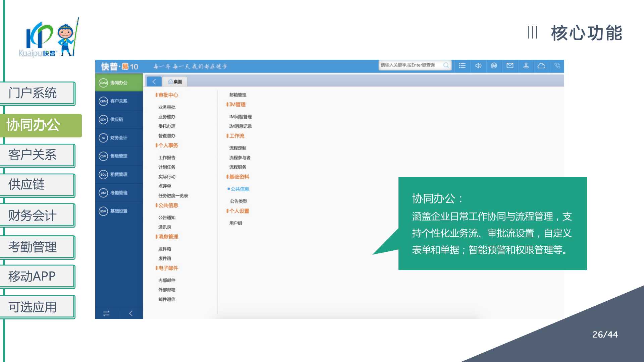
Task: Click the 业务审批 link
Action: (x=167, y=107)
